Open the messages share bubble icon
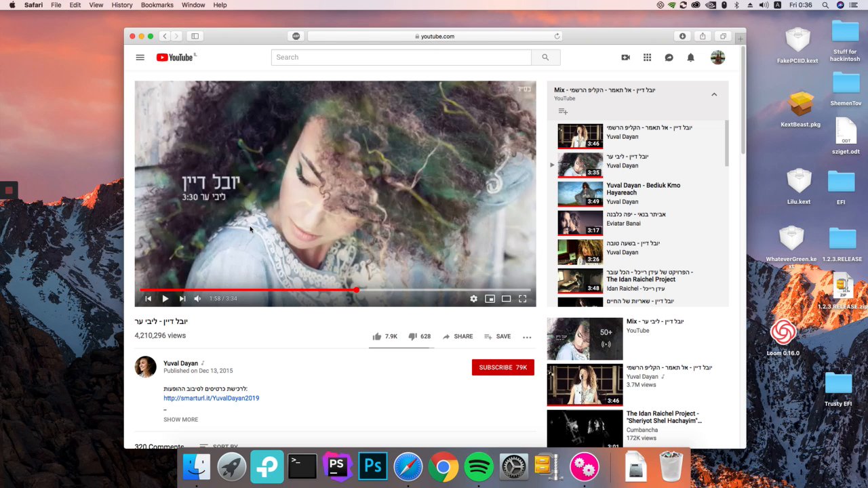Viewport: 868px width, 488px height. [669, 58]
